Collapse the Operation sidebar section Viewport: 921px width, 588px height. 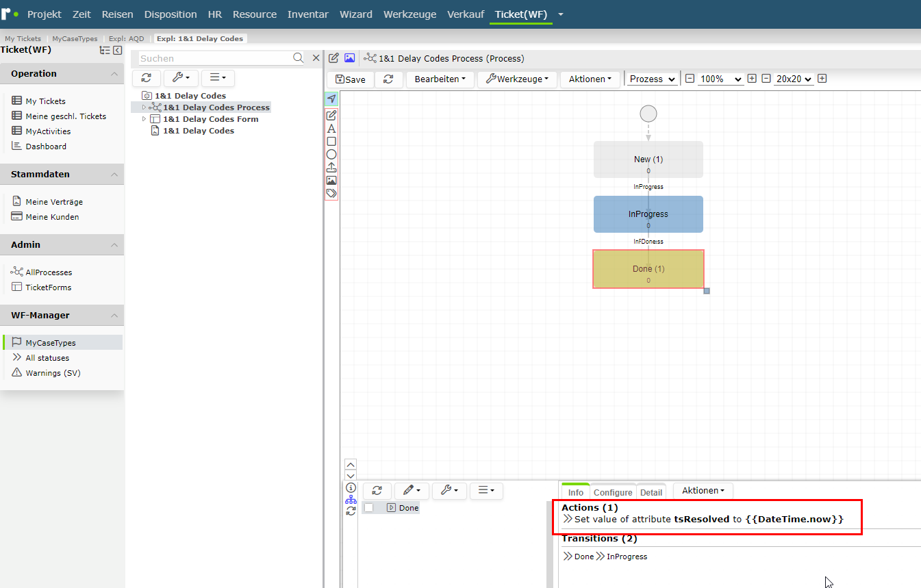click(x=114, y=74)
